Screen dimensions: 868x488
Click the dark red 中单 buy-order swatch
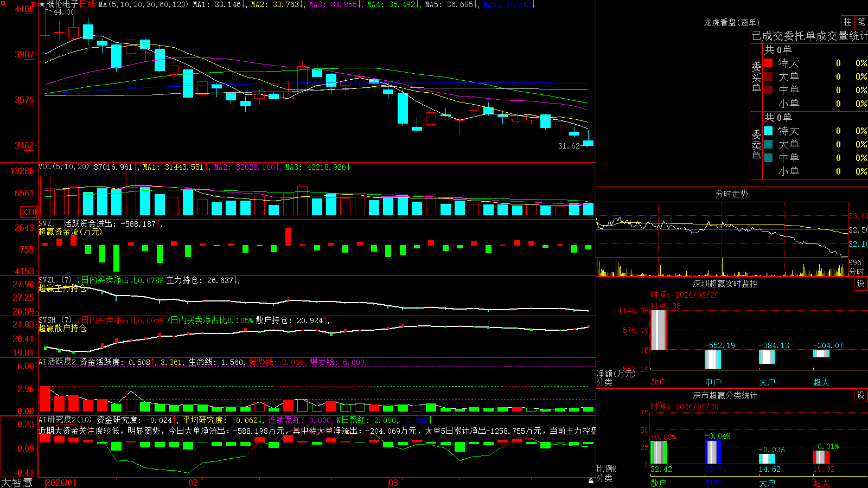(768, 89)
